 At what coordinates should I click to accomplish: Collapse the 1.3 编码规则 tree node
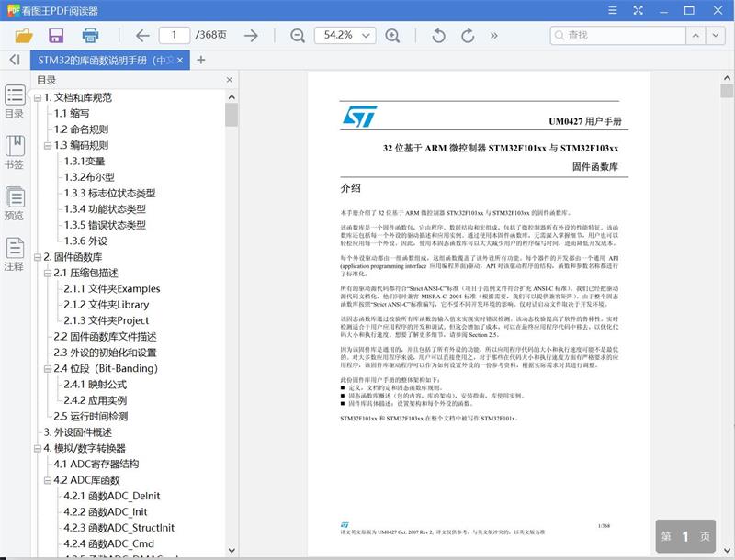click(48, 146)
